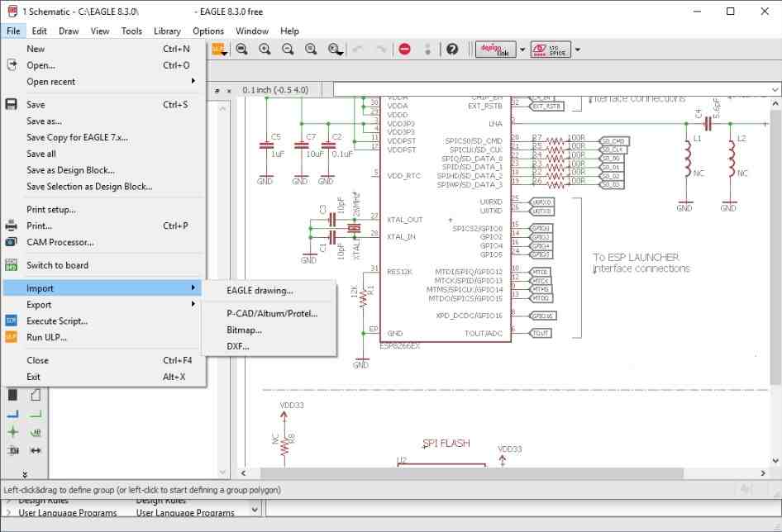This screenshot has height=532, width=782.
Task: Select Save as Design Block...
Action: 103,170
